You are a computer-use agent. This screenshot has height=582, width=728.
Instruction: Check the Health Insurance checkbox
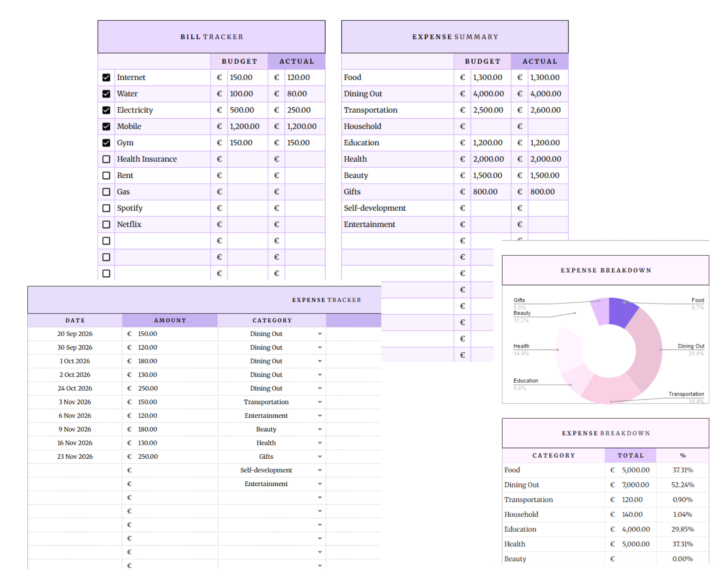click(106, 159)
